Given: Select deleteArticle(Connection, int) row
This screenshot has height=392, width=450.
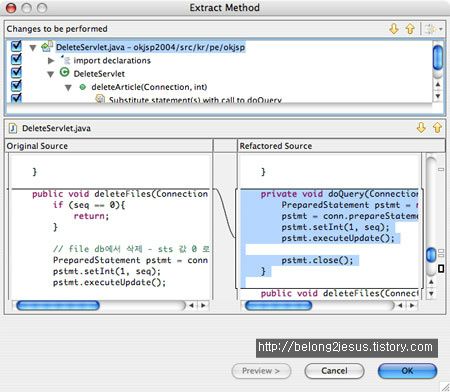Looking at the screenshot, I should (149, 87).
